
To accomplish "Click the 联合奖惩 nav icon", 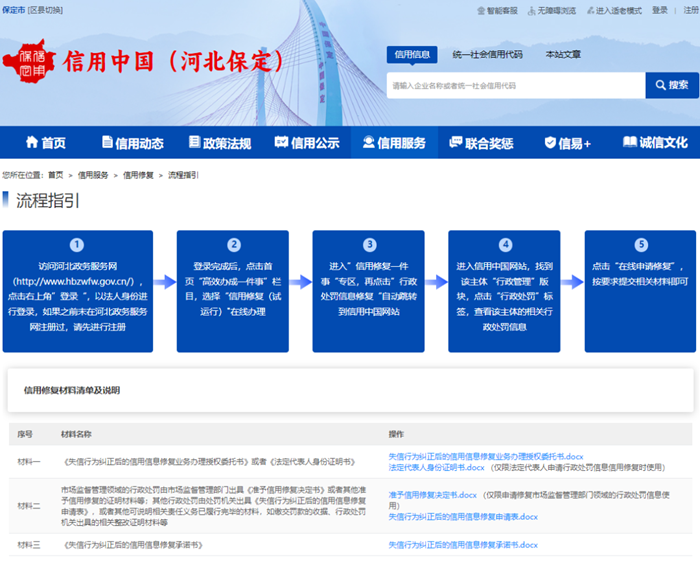I will pyautogui.click(x=456, y=143).
